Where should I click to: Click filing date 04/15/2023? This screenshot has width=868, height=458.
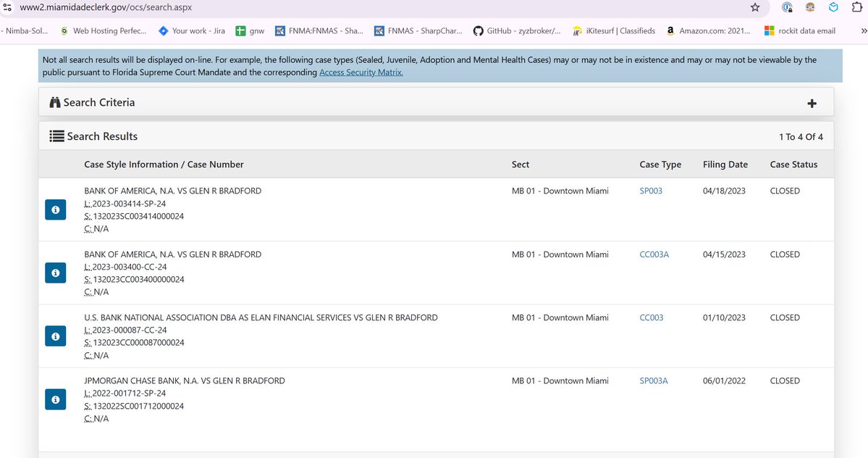click(x=724, y=255)
